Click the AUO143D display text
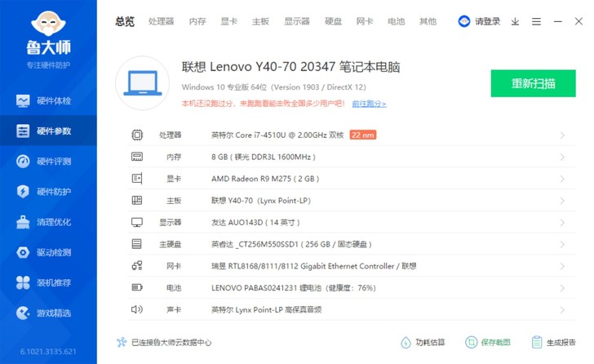The image size is (594, 364). [255, 222]
